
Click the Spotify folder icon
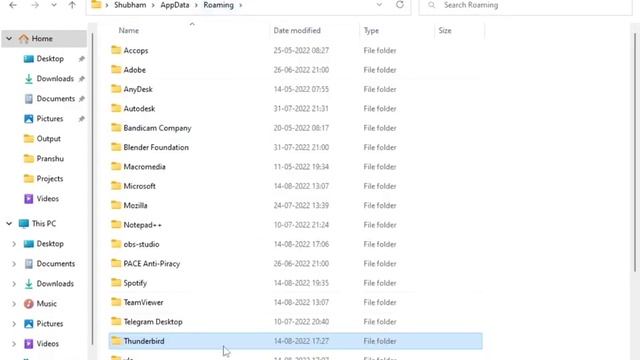pos(116,282)
